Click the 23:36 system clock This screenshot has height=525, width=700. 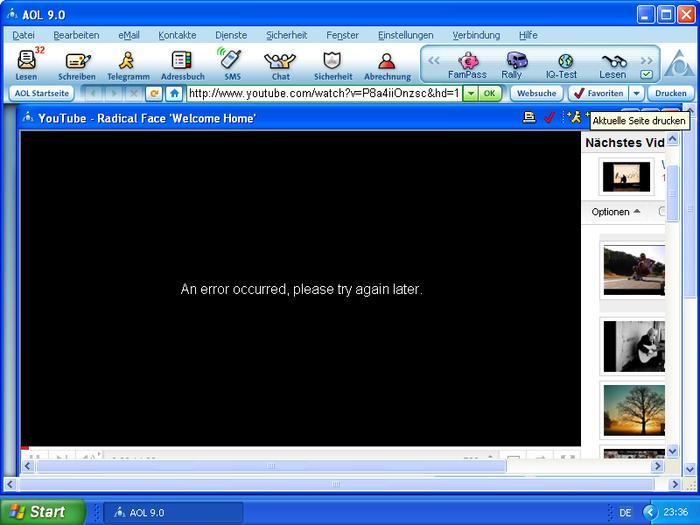675,512
